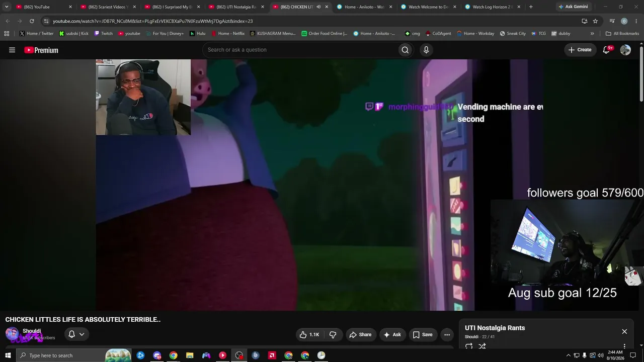Open the YouTube notifications bell
Viewport: 644px width, 362px height.
[x=607, y=50]
